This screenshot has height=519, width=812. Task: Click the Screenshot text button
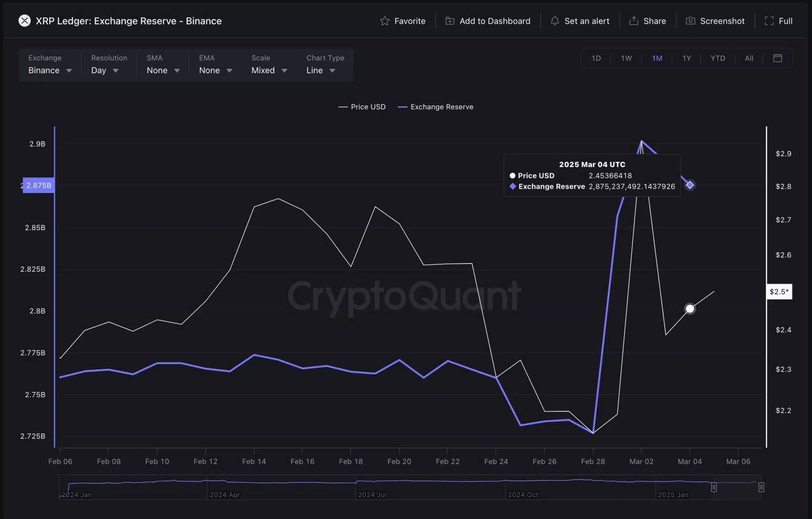point(722,21)
